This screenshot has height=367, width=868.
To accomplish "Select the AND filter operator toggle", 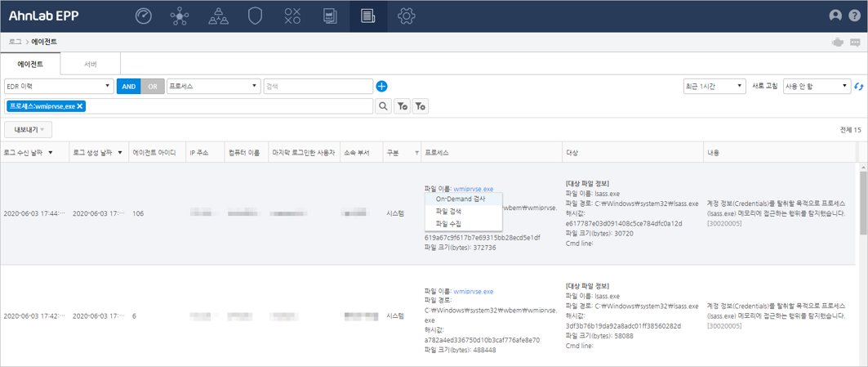I will coord(128,87).
